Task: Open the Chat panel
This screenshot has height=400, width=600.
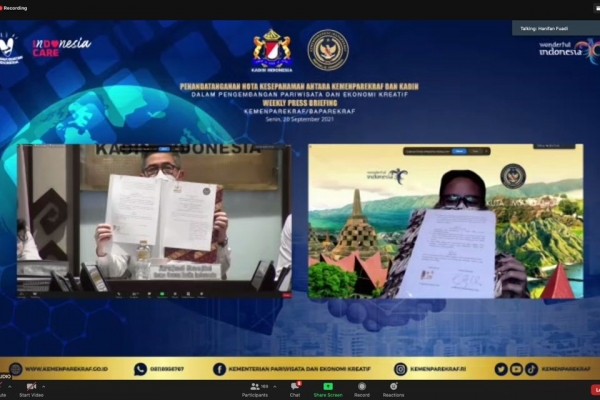Action: click(295, 388)
